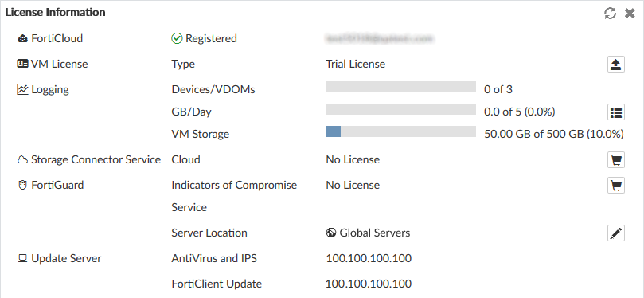Click the 'Update Server' label

(67, 258)
